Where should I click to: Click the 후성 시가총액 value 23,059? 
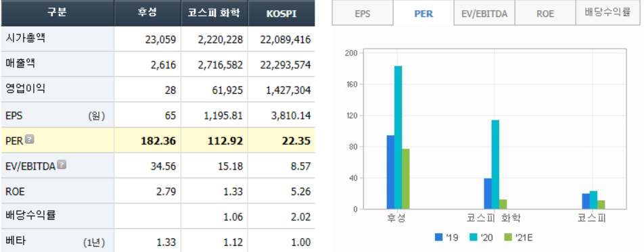click(x=160, y=40)
